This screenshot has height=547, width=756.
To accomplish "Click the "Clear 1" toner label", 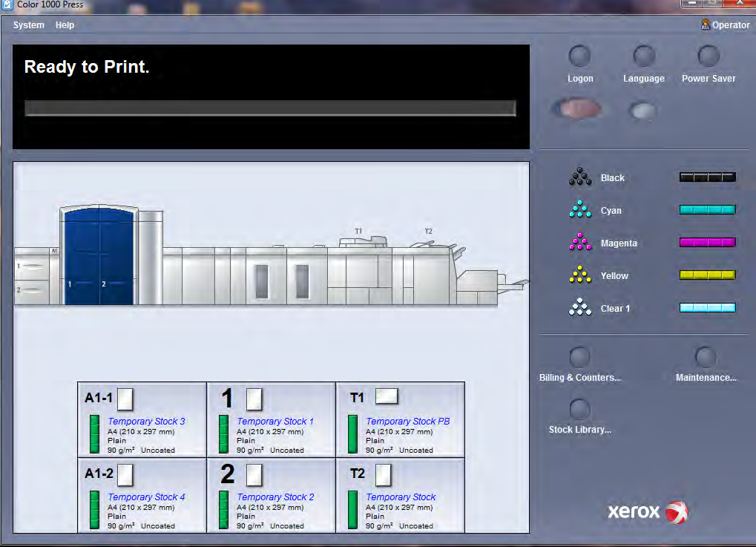I will click(x=615, y=309).
